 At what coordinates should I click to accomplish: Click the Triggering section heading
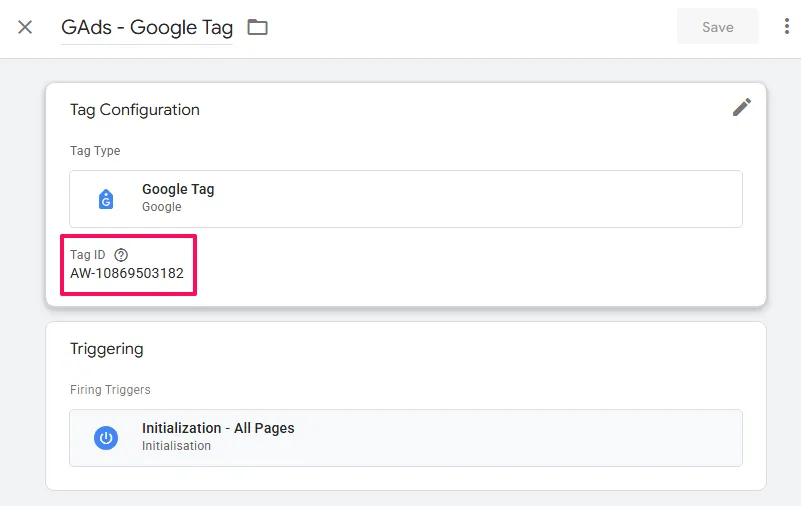pos(107,349)
